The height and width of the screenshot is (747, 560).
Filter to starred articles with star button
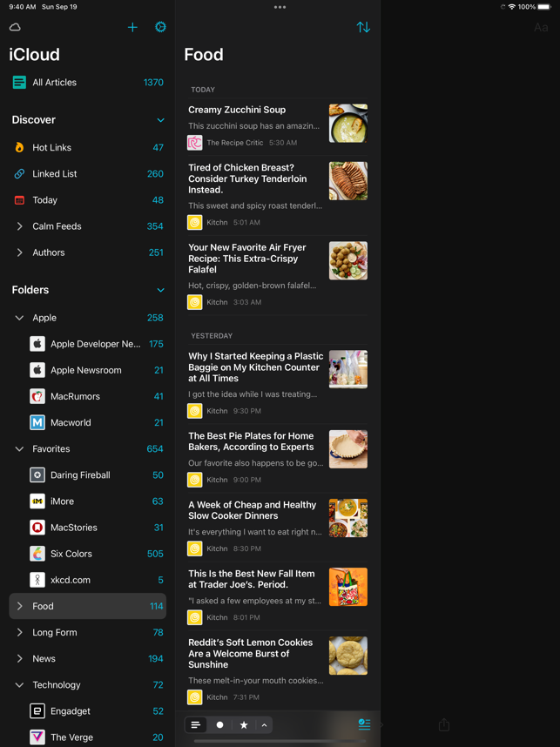click(244, 724)
